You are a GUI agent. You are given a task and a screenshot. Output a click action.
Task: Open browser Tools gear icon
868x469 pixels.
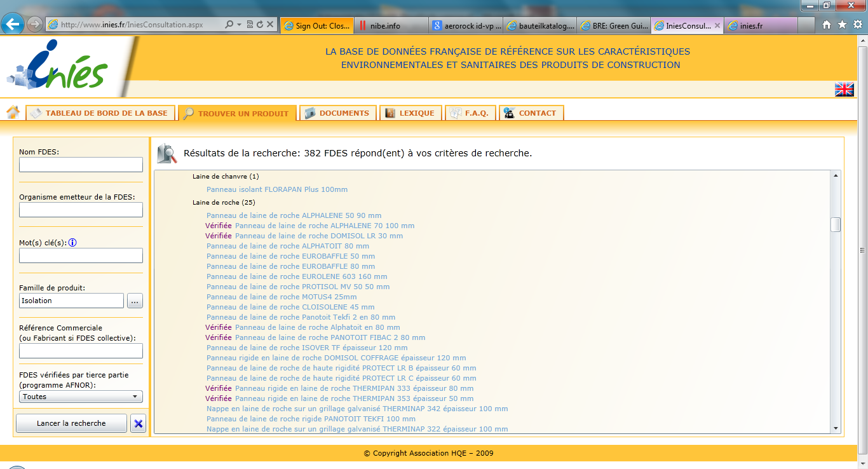coord(857,25)
